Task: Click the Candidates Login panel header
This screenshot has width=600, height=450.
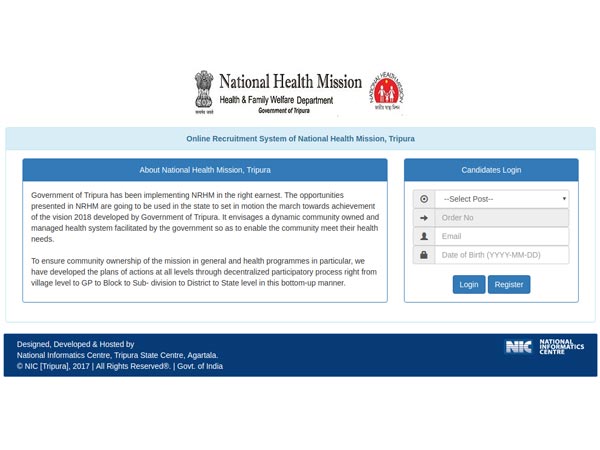Action: (491, 170)
